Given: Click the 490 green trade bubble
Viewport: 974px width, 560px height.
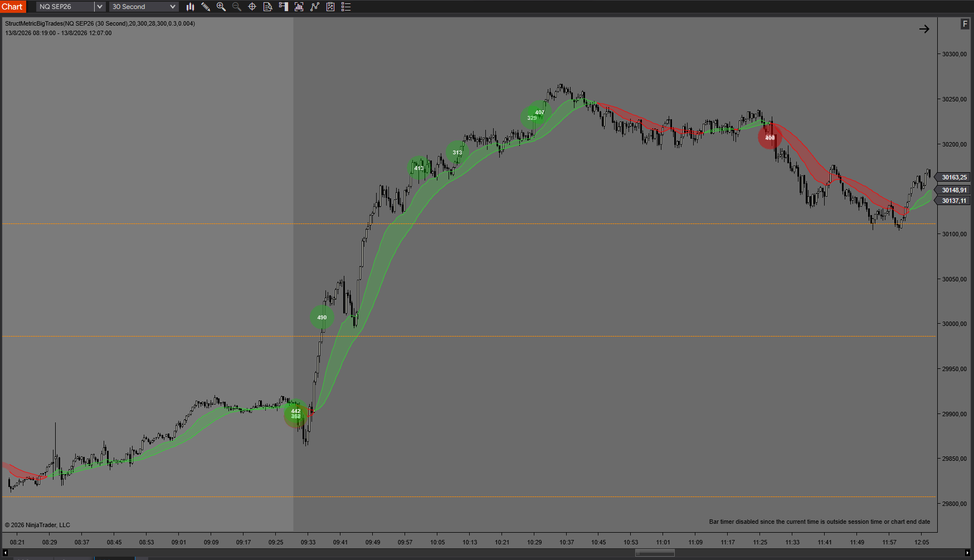Looking at the screenshot, I should (322, 318).
